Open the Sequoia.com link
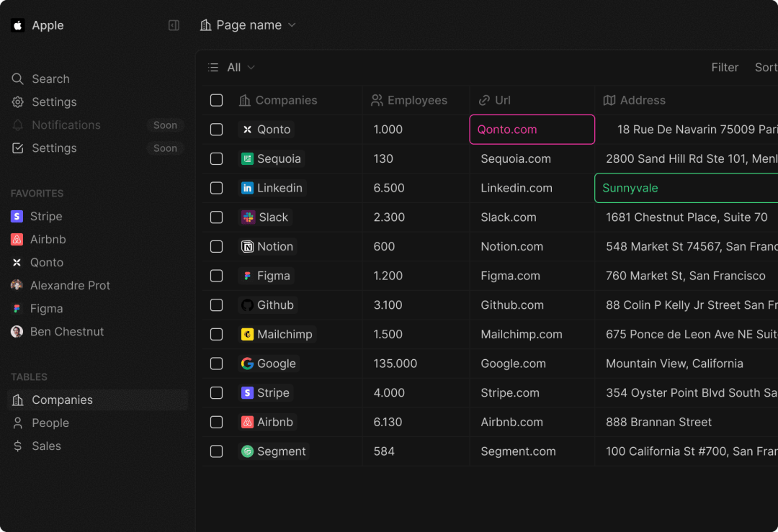Image resolution: width=778 pixels, height=532 pixels. click(x=516, y=158)
